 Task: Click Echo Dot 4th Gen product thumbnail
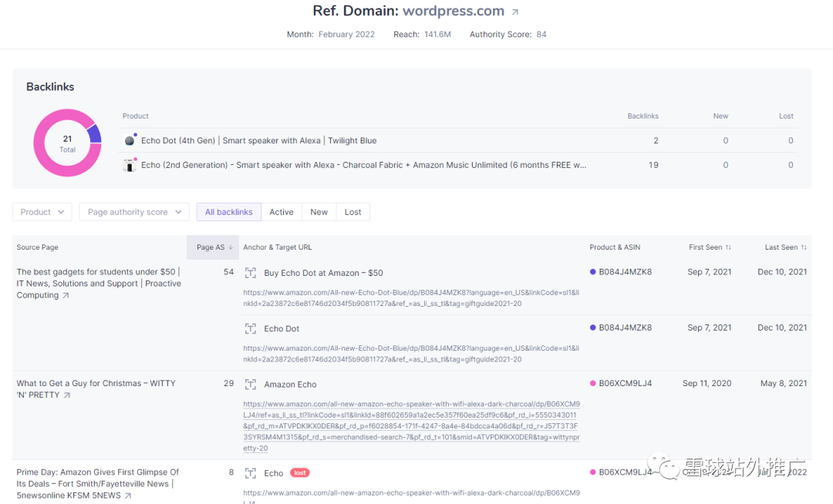(x=130, y=140)
